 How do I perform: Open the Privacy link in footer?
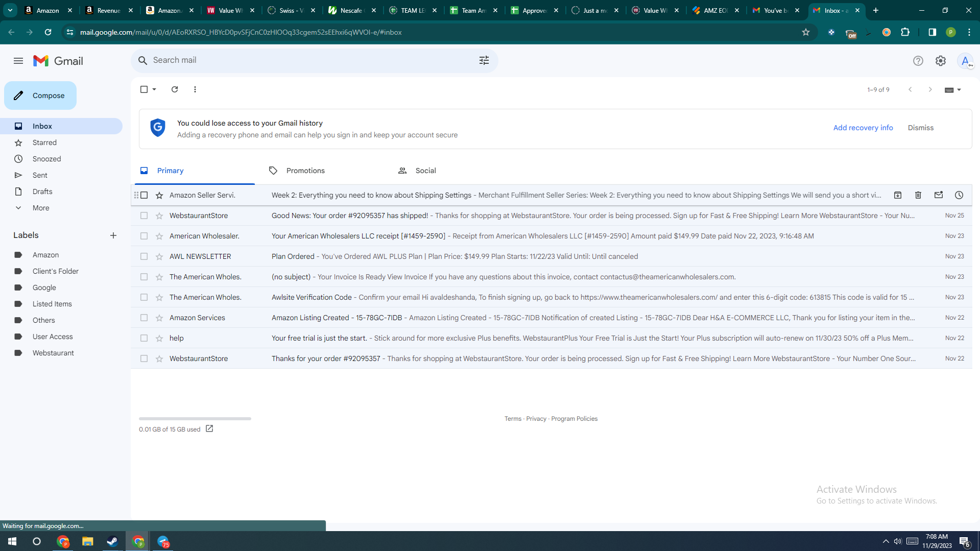pos(536,419)
